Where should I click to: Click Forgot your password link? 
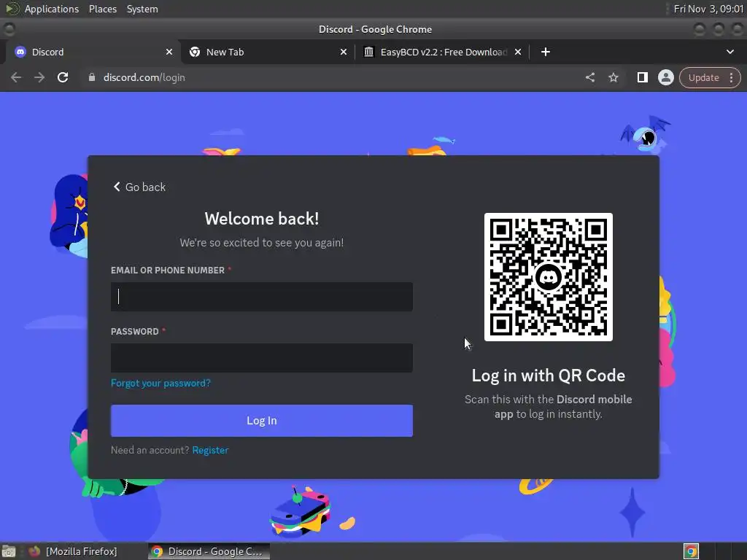click(160, 384)
